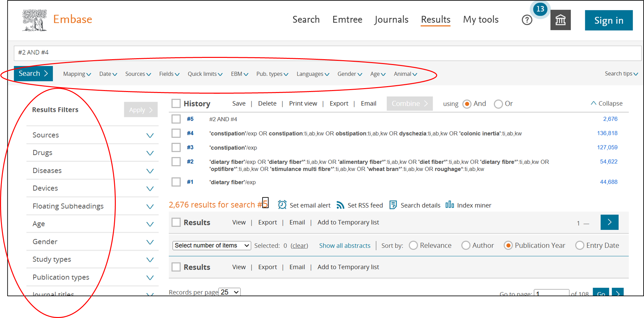Open Search details document icon
Image resolution: width=644 pixels, height=318 pixels.
pyautogui.click(x=393, y=205)
